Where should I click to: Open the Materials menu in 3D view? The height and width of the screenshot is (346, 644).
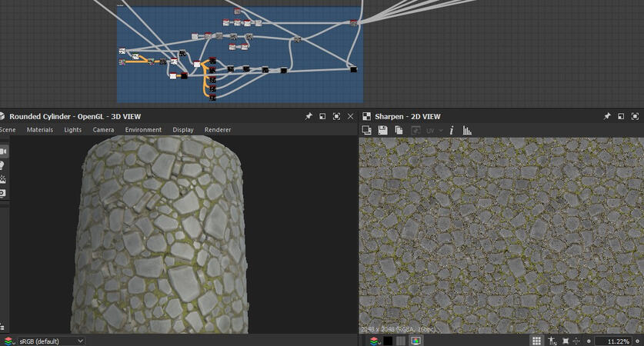point(39,130)
